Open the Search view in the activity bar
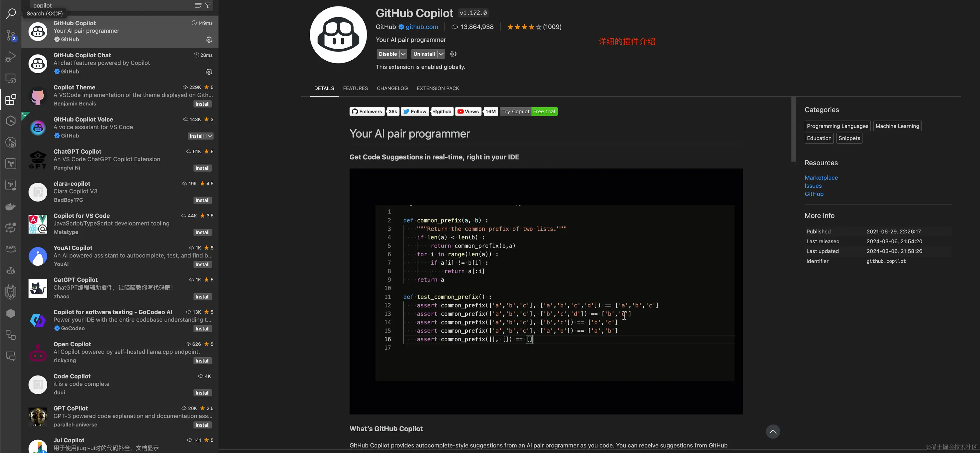Viewport: 980px width, 453px height. (x=11, y=14)
